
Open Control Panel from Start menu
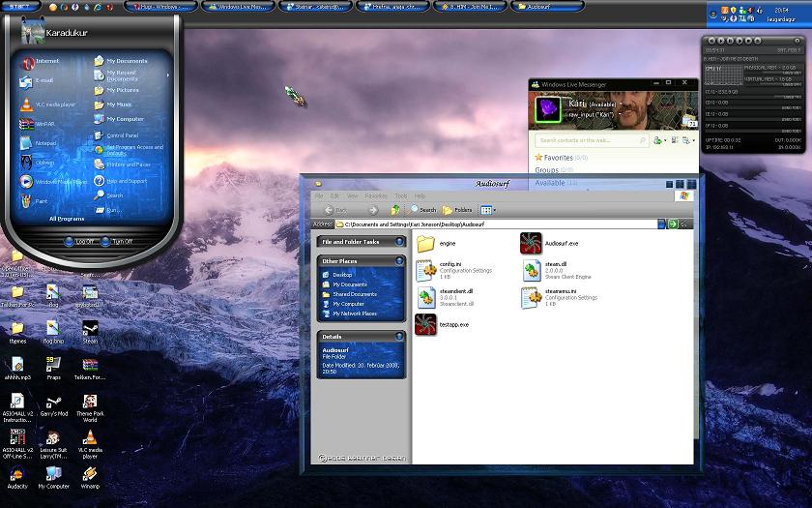[117, 135]
